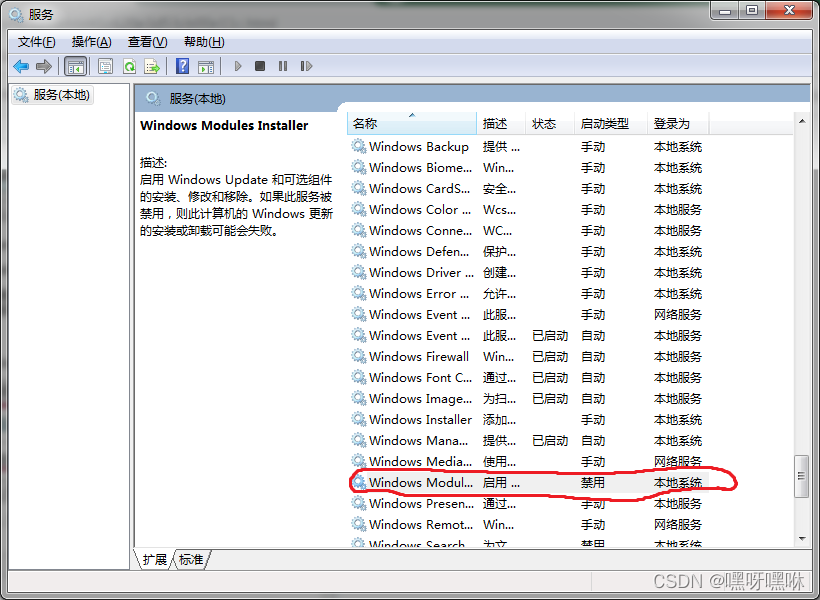This screenshot has height=600, width=820.
Task: Click the Forward arrow toolbar icon
Action: point(43,66)
